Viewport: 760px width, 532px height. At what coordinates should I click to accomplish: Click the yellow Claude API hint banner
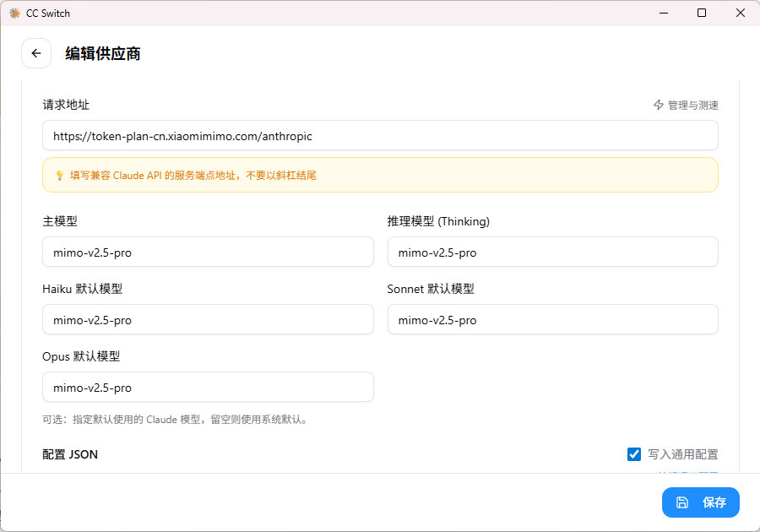(x=380, y=175)
